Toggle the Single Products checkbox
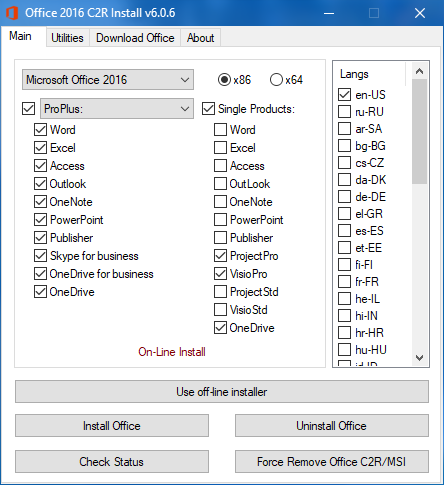 pos(208,109)
